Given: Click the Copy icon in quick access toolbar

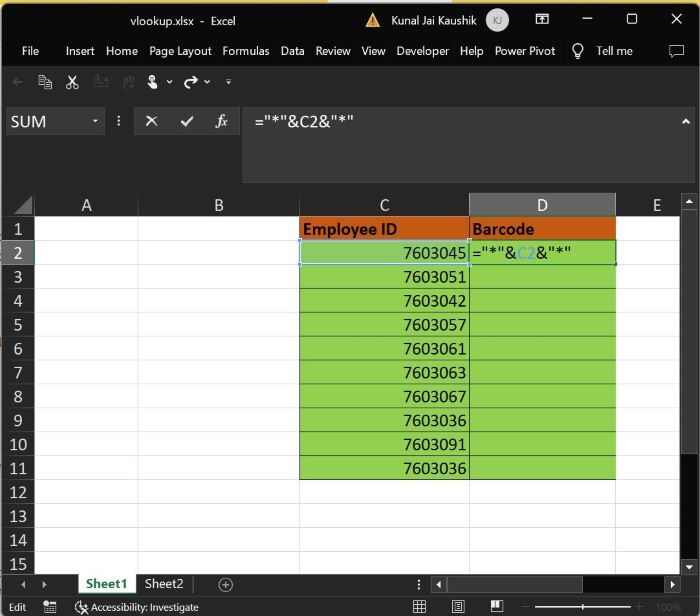Looking at the screenshot, I should tap(45, 82).
